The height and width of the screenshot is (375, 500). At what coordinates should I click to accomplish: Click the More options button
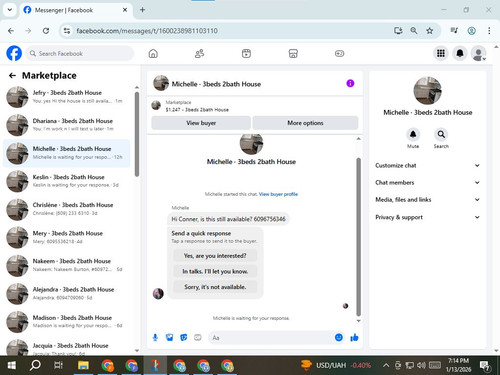point(305,123)
